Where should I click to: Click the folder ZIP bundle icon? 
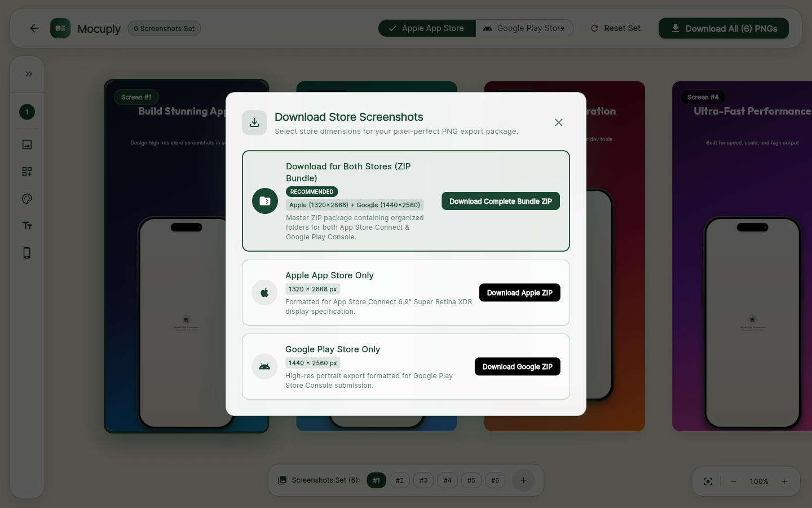coord(265,201)
